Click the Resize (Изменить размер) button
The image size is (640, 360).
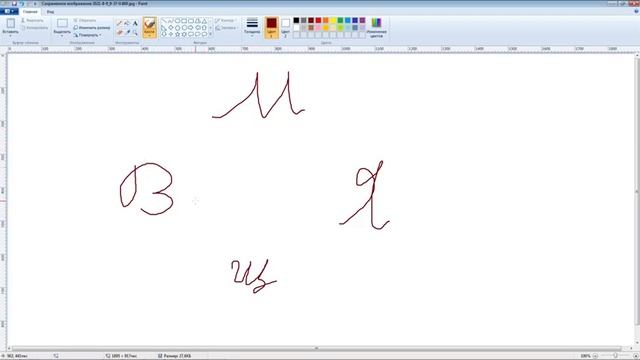92,28
